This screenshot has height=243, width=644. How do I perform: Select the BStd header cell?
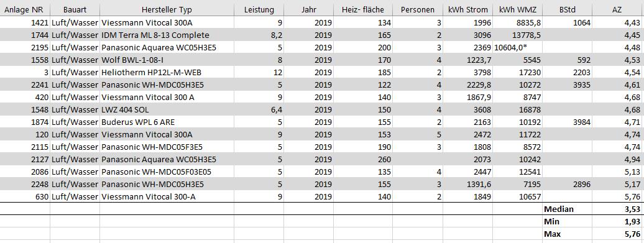tap(567, 9)
